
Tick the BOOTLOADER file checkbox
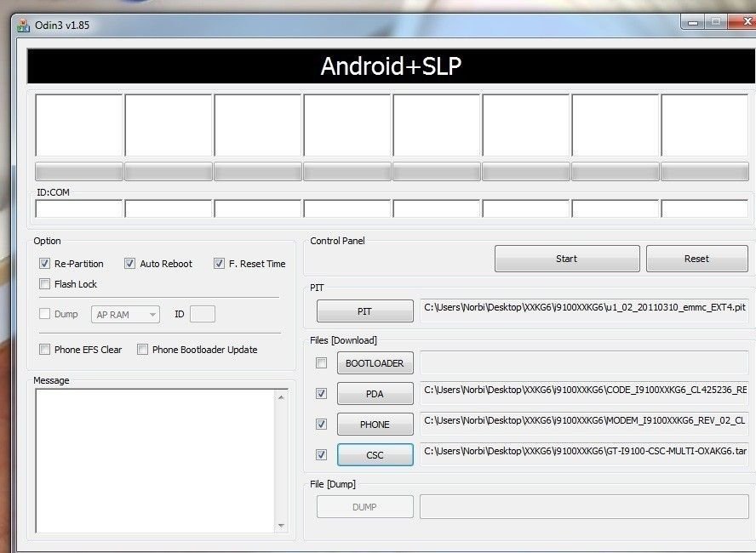[x=321, y=362]
